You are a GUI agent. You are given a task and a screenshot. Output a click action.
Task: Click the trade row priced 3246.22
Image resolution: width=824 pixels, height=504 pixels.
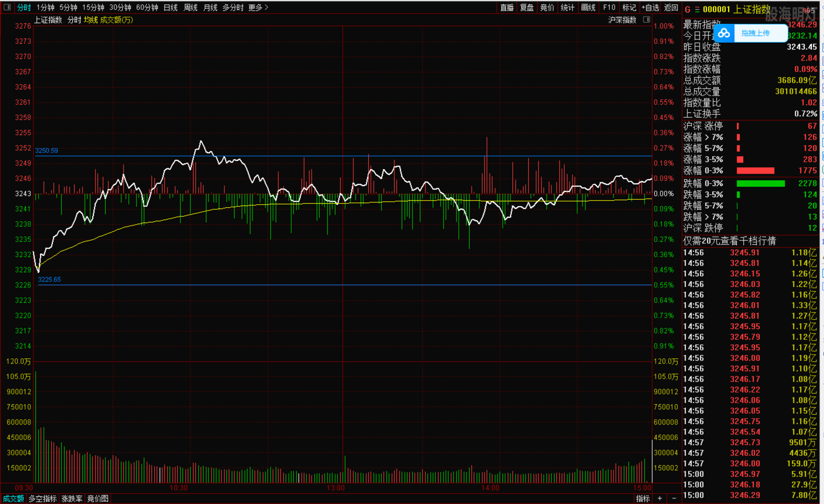[x=750, y=390]
